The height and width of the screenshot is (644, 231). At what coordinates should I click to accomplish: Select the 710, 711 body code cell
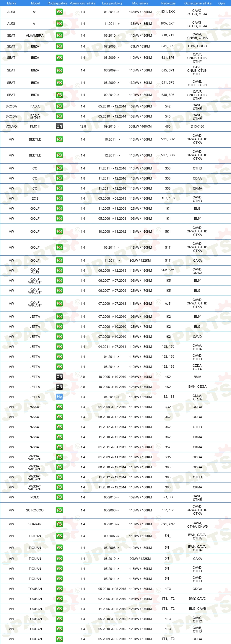tap(168, 35)
